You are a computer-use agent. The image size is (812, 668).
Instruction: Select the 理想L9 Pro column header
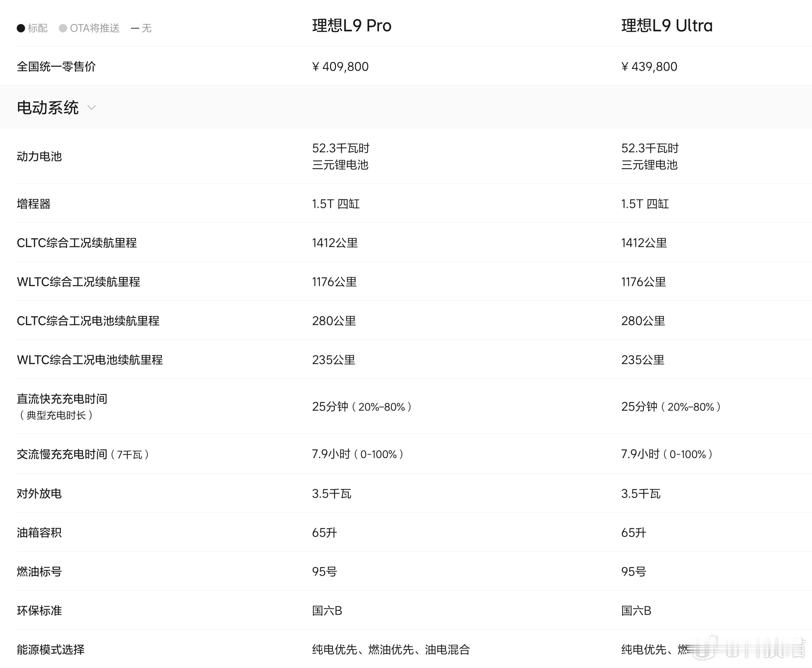pyautogui.click(x=352, y=26)
